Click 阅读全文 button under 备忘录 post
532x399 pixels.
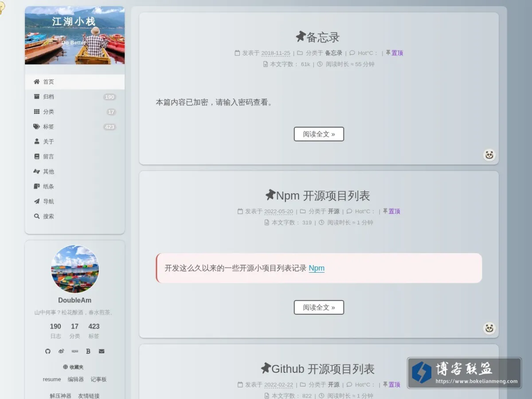pyautogui.click(x=319, y=134)
